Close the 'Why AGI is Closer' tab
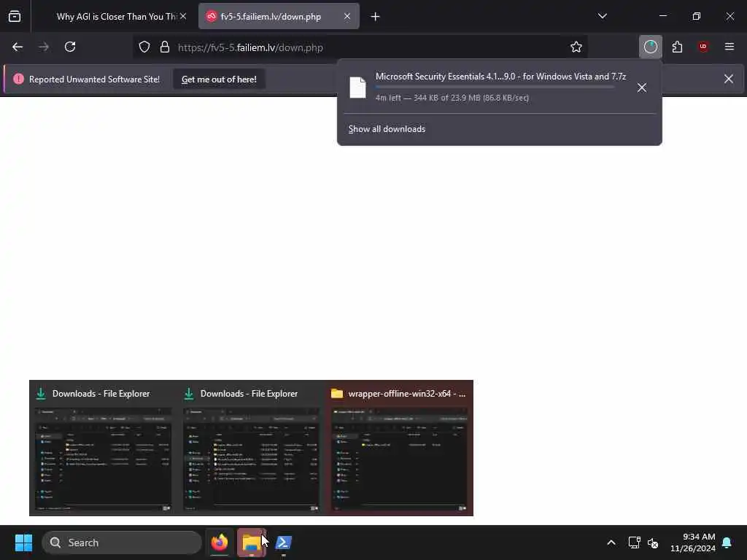 pyautogui.click(x=183, y=17)
